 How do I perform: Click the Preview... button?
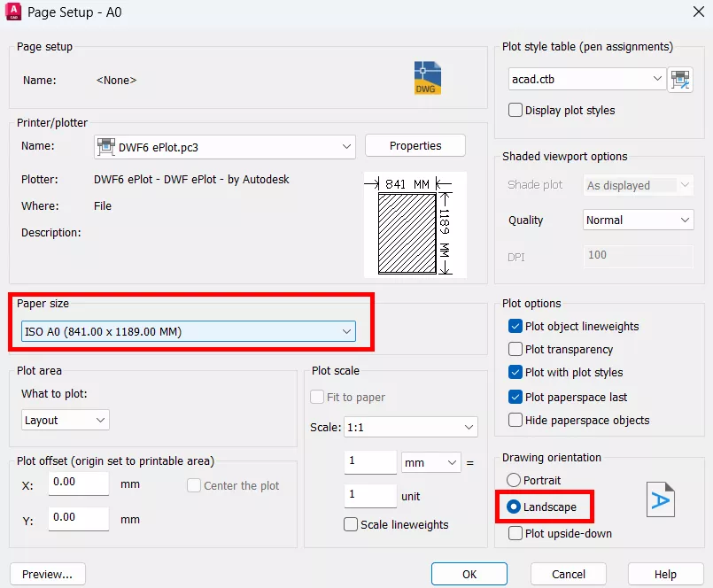click(x=47, y=574)
